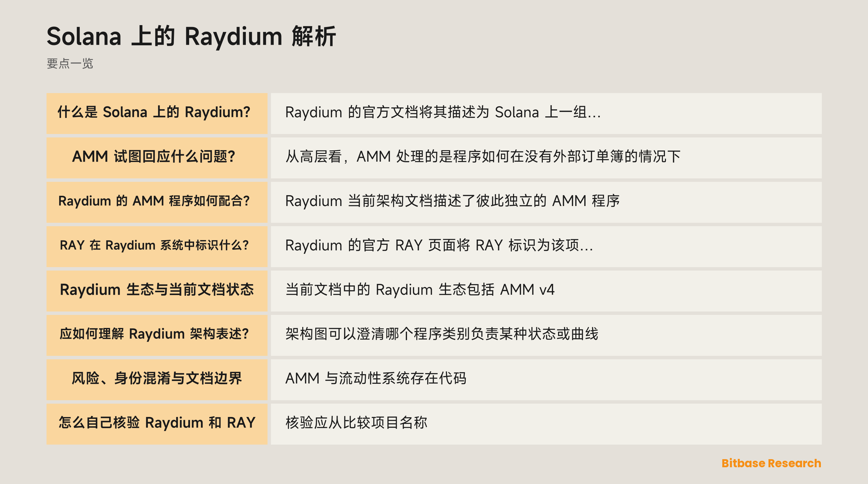Click the text 'AMM 与流动性系统存在代码'
The width and height of the screenshot is (868, 484).
376,379
